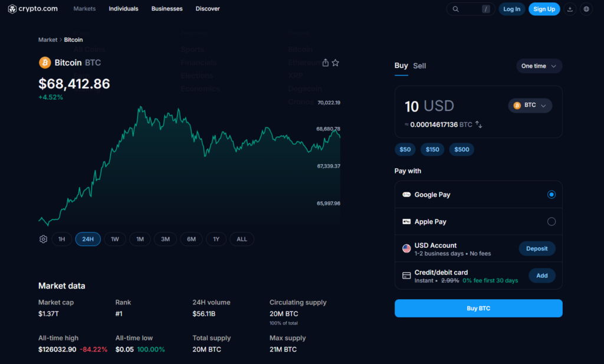Viewport: 604px width, 364px height.
Task: Open chart settings gear icon
Action: tap(43, 239)
